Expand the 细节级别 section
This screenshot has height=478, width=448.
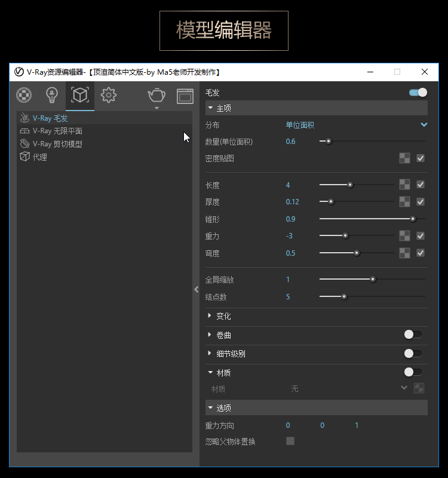tap(210, 353)
